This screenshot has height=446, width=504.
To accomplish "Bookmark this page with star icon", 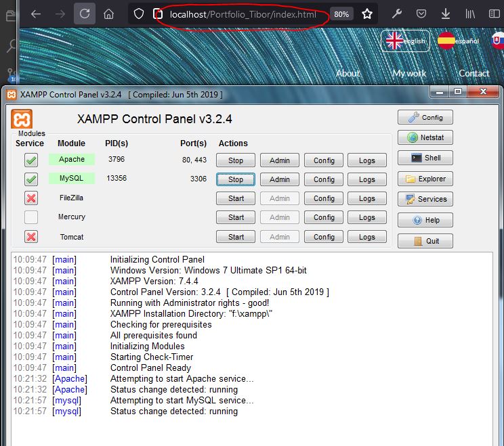I will pyautogui.click(x=367, y=14).
